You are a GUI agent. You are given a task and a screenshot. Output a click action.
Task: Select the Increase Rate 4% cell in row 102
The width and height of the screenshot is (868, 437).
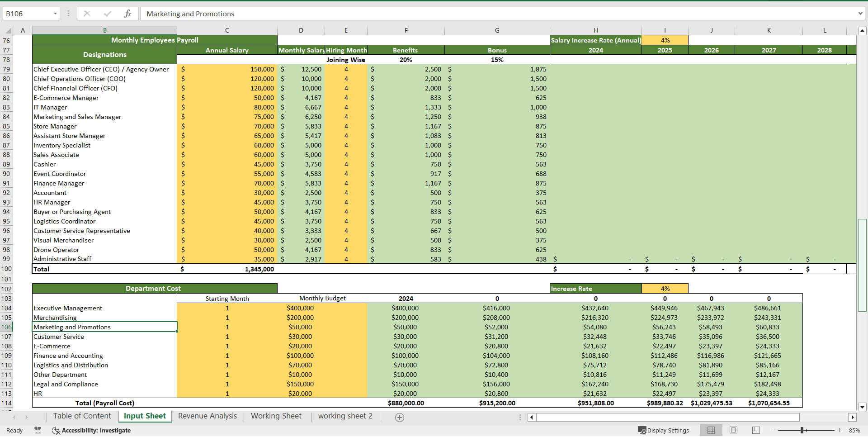665,289
